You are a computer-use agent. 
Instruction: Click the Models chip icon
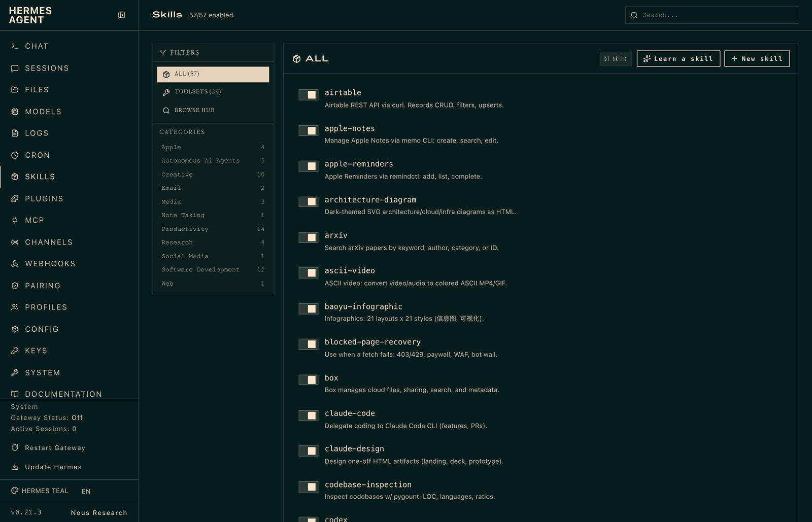click(15, 112)
